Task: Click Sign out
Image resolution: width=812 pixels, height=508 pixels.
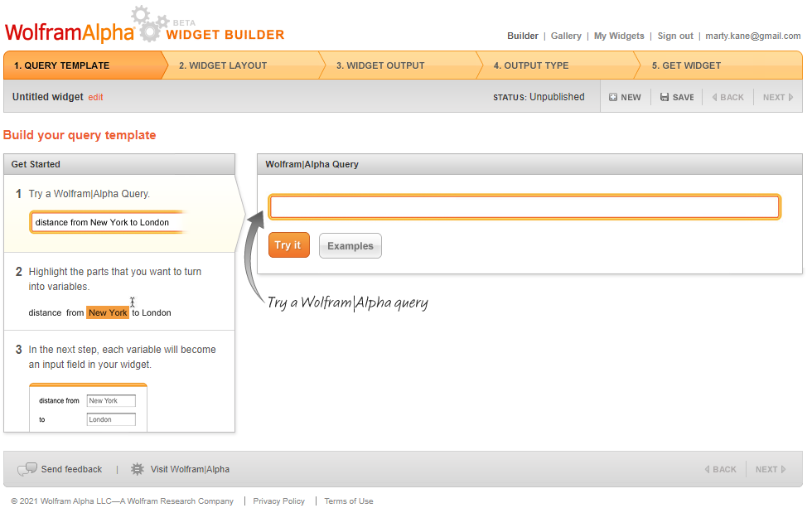Action: click(675, 36)
